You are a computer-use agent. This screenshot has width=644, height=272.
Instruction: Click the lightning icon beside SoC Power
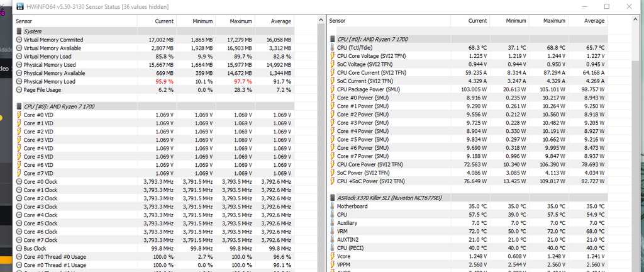pyautogui.click(x=333, y=173)
